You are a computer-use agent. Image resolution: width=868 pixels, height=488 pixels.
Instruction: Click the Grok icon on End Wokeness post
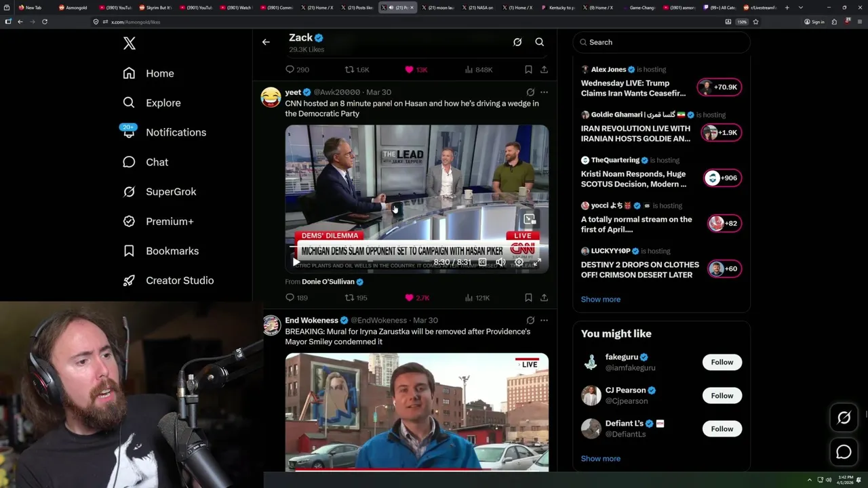pyautogui.click(x=530, y=321)
